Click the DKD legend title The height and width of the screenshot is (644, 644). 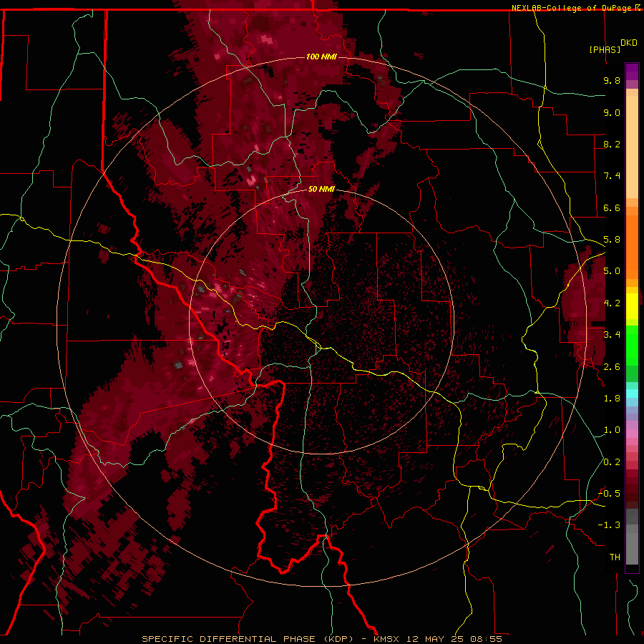pyautogui.click(x=628, y=43)
